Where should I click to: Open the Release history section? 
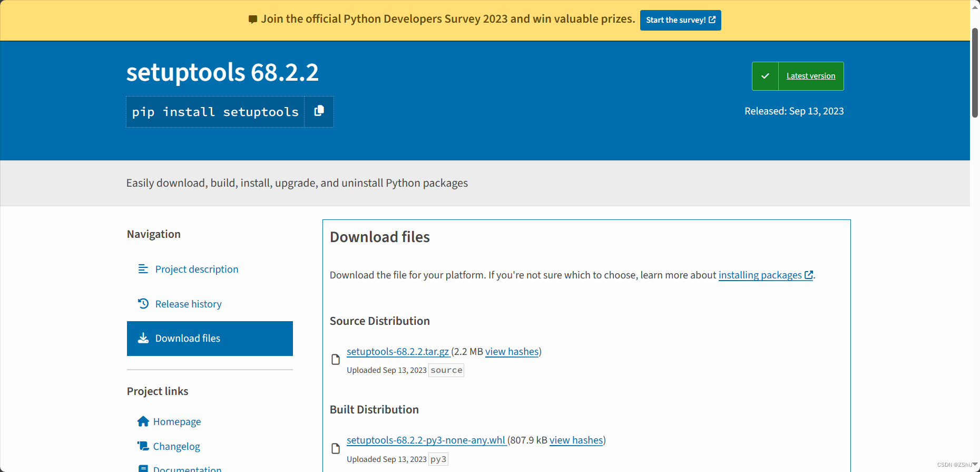[x=188, y=304]
